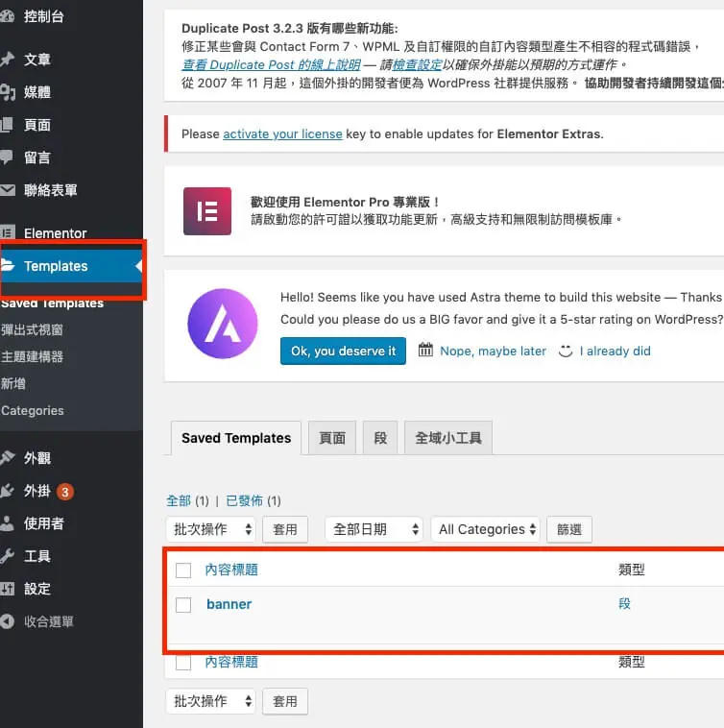Open the 媒體 media menu

tap(37, 92)
